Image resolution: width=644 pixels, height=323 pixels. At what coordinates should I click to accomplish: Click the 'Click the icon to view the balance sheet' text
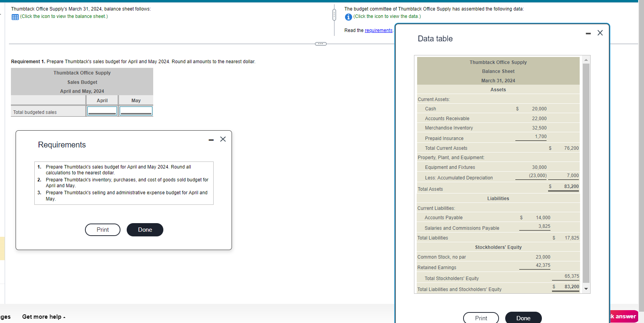point(64,16)
